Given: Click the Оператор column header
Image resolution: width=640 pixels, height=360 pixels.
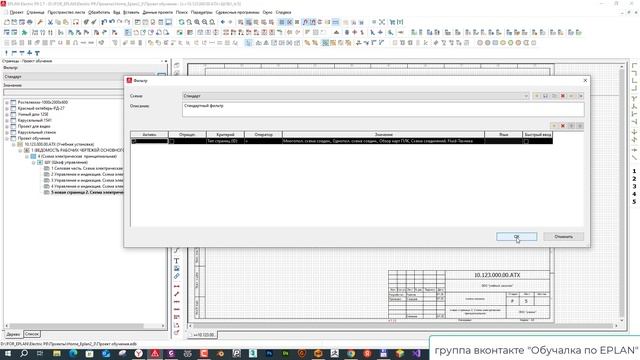Looking at the screenshot, I should click(263, 134).
